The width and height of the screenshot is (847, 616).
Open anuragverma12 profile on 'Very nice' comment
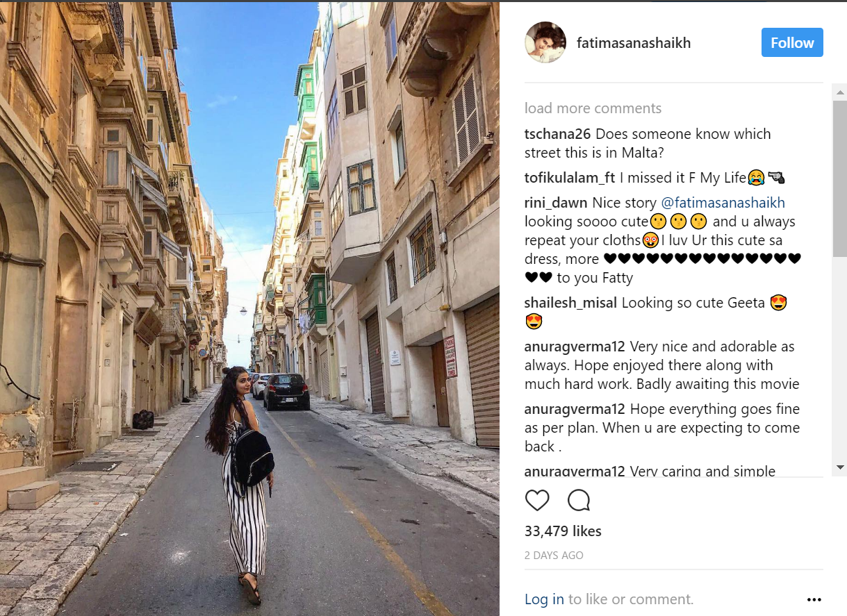pos(575,347)
